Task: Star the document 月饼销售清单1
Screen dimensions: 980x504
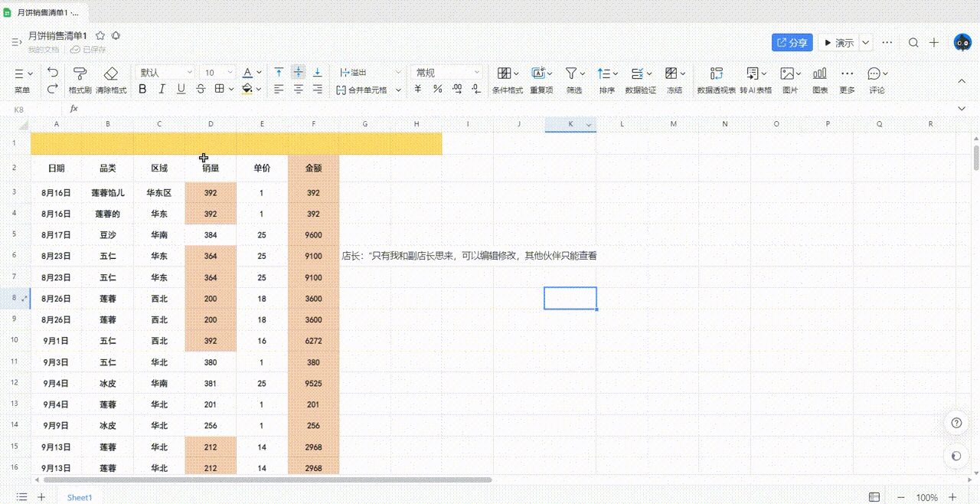Action: point(100,36)
